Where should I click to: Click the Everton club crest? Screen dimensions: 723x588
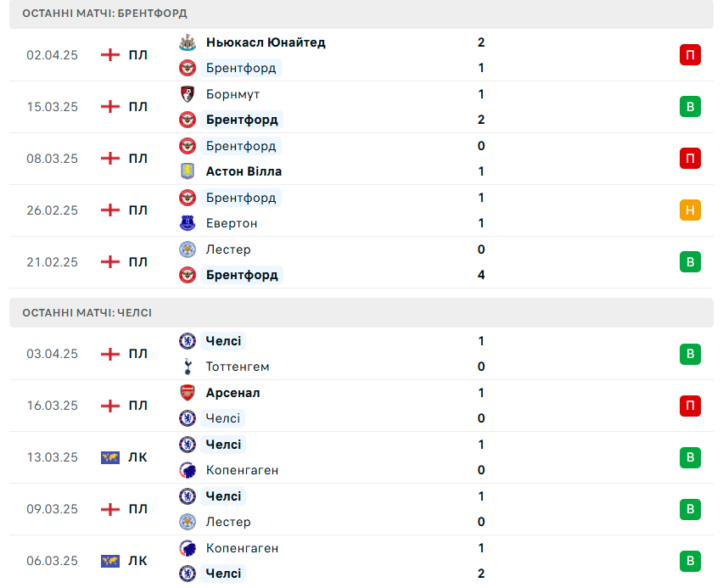point(188,223)
